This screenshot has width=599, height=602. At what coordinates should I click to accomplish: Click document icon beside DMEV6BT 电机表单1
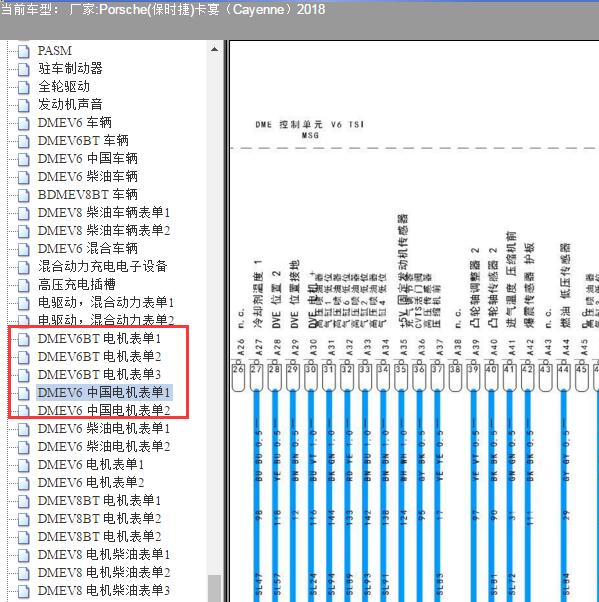(x=23, y=339)
